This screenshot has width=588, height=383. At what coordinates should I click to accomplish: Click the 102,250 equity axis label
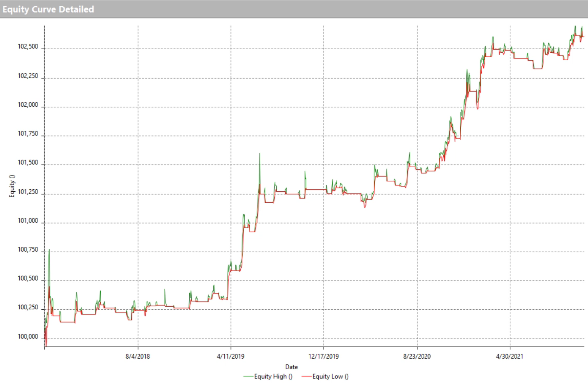(28, 76)
